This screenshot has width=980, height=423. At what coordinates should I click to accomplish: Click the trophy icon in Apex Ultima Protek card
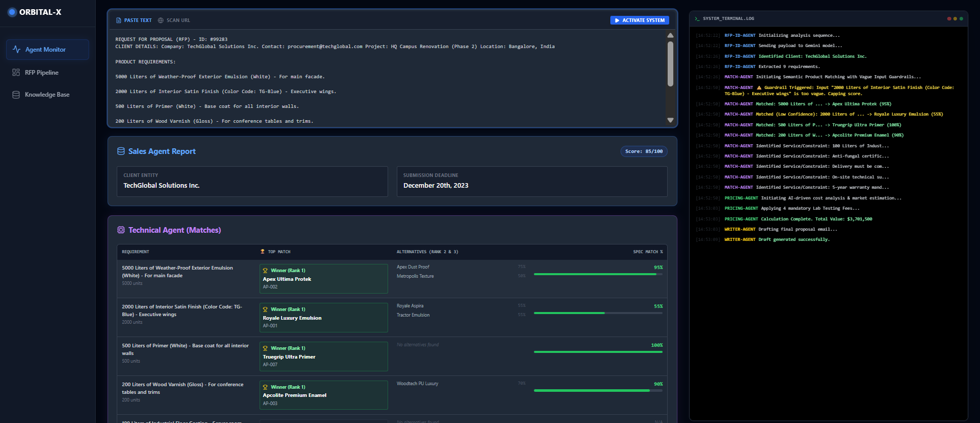pyautogui.click(x=265, y=271)
